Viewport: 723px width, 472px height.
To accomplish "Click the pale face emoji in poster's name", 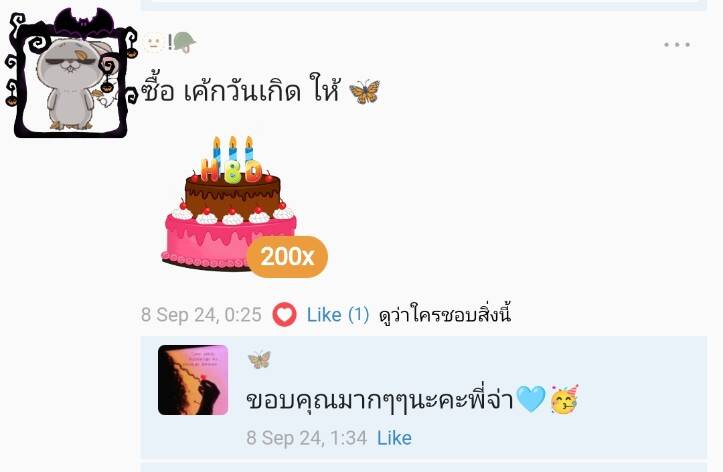I will 154,42.
